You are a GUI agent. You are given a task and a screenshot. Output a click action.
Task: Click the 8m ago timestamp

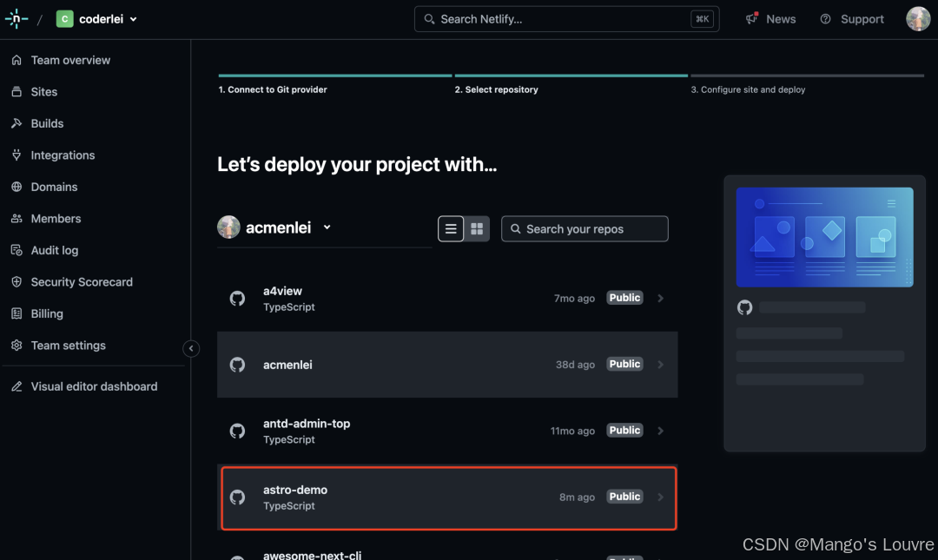tap(577, 497)
